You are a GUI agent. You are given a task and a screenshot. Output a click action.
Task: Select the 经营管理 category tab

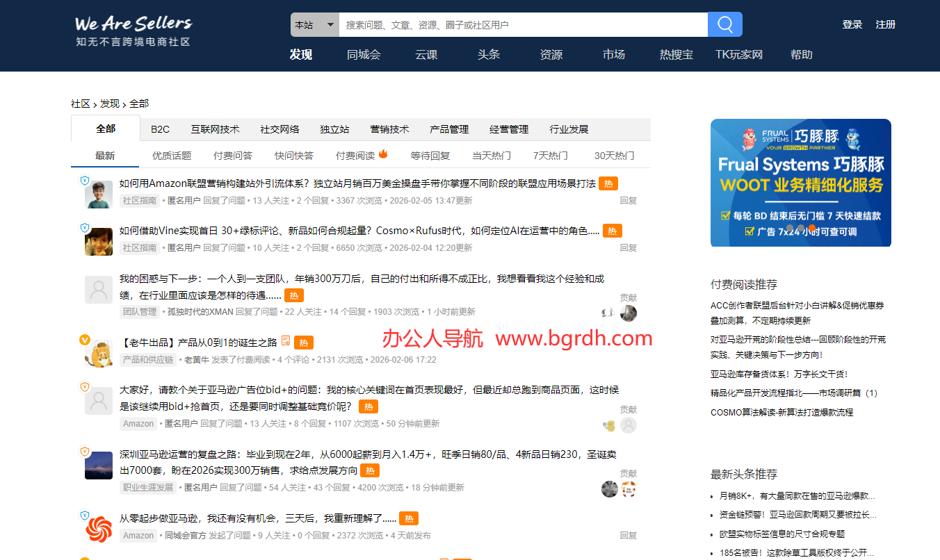509,129
